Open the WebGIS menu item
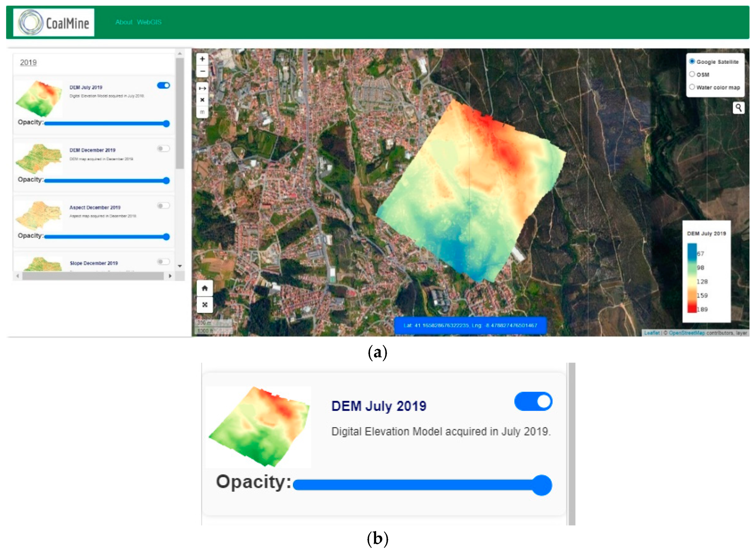 pos(149,22)
